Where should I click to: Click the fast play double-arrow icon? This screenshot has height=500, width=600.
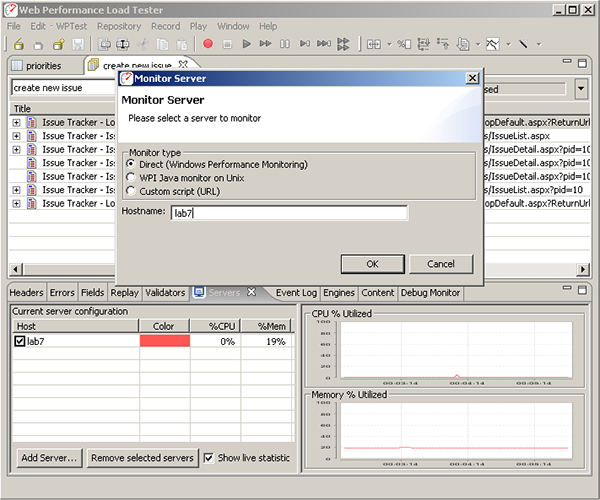tap(266, 44)
